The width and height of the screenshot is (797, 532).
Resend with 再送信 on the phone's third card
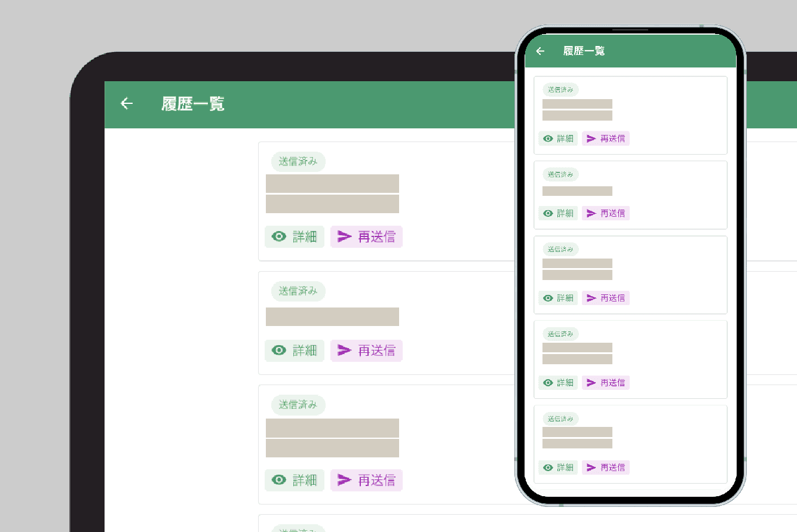pyautogui.click(x=606, y=298)
